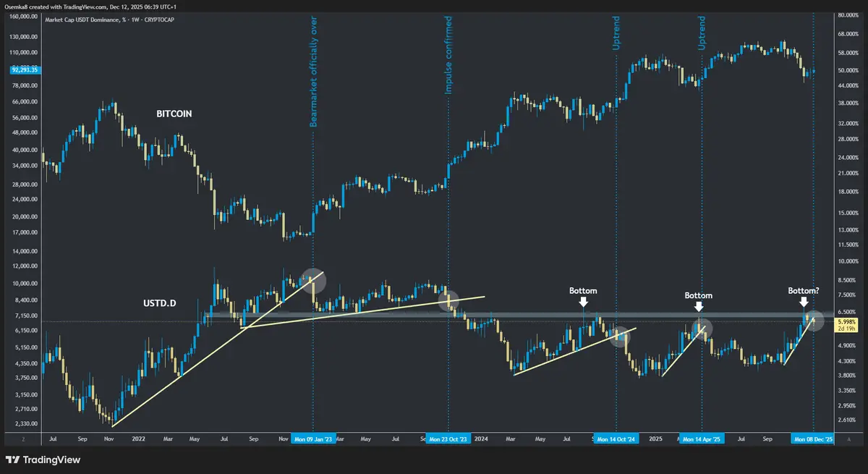This screenshot has width=868, height=474.
Task: Click the 10.000% right axis label
Action: click(x=848, y=261)
